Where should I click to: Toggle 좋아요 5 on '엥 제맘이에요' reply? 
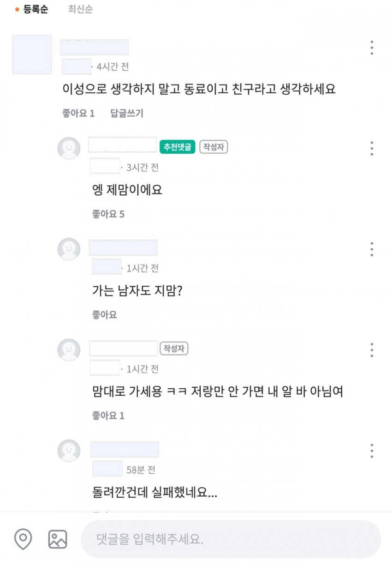108,214
